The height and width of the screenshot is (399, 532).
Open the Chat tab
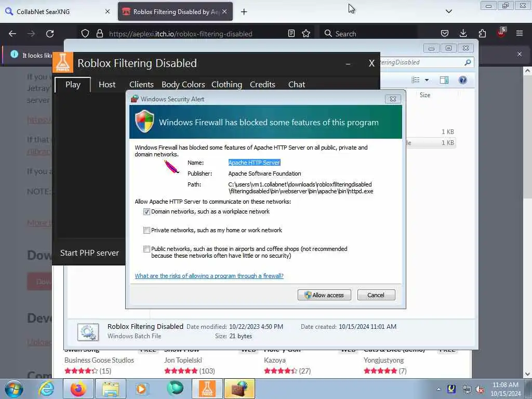(x=297, y=85)
